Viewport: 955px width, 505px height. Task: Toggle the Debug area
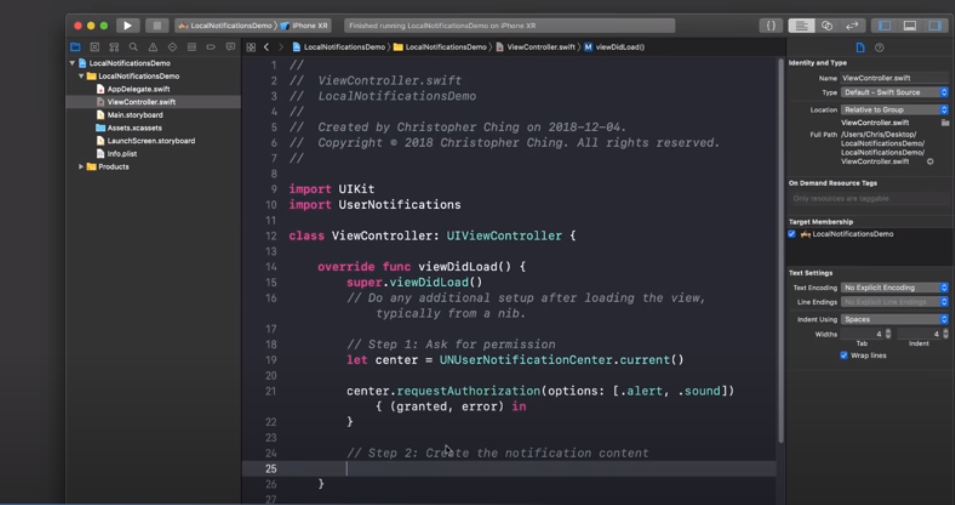pyautogui.click(x=909, y=26)
